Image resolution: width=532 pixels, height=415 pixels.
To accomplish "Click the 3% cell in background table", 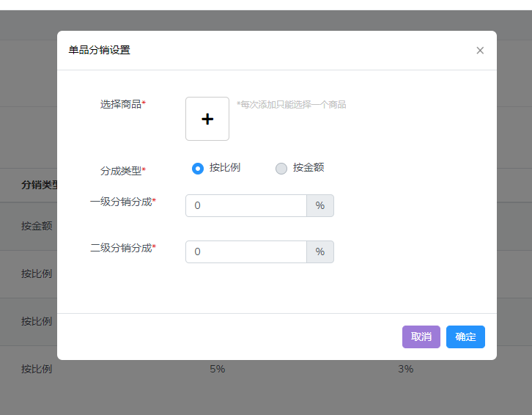I will pyautogui.click(x=405, y=369).
